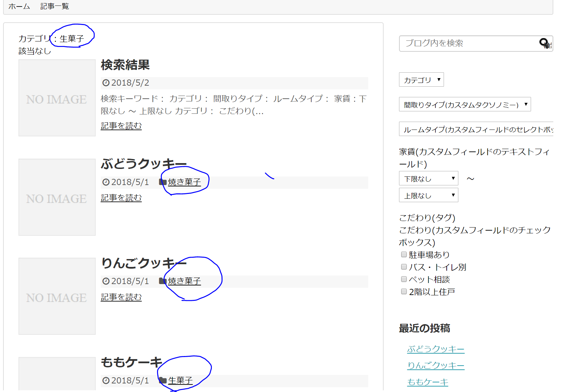Check the 駐車場あり checkbox
566x392 pixels.
click(x=404, y=254)
